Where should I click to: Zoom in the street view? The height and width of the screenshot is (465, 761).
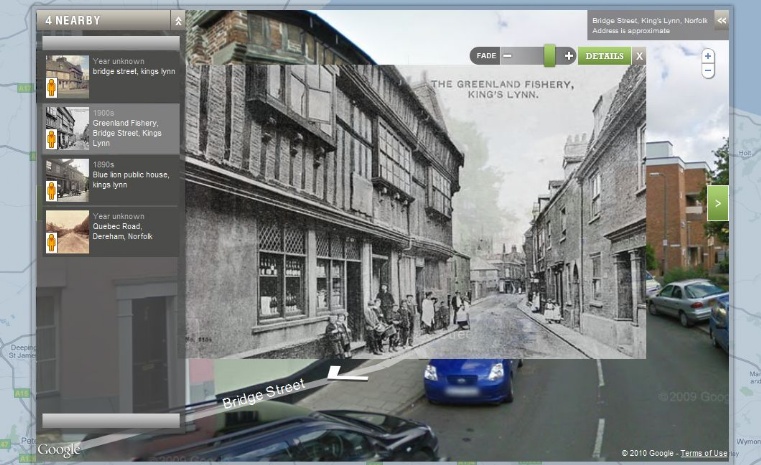coord(708,56)
